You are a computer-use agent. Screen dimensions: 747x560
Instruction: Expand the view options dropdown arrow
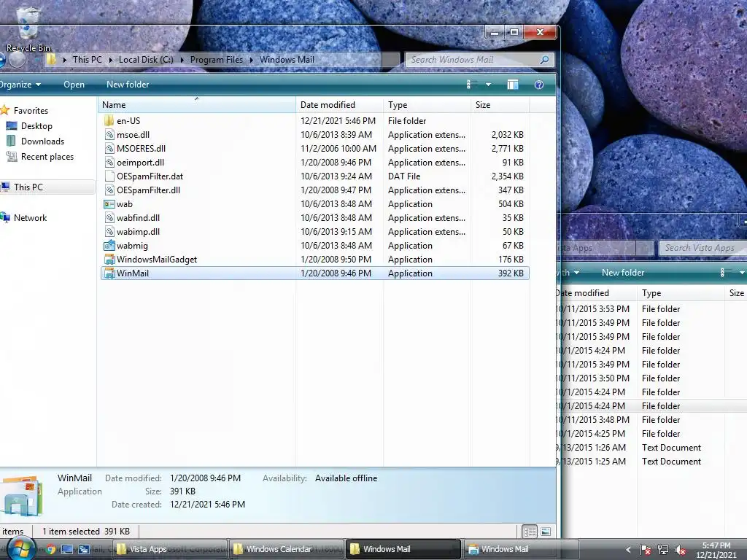(x=488, y=85)
